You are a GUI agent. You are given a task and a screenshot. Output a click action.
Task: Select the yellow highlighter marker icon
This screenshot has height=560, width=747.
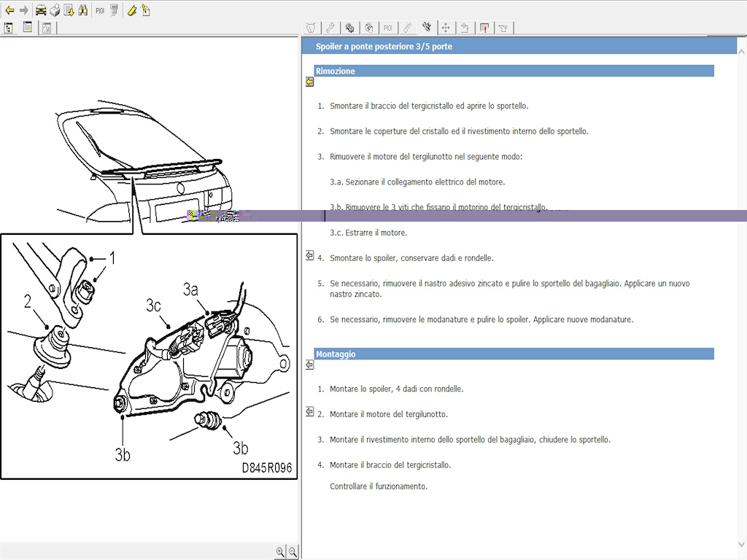click(x=132, y=10)
